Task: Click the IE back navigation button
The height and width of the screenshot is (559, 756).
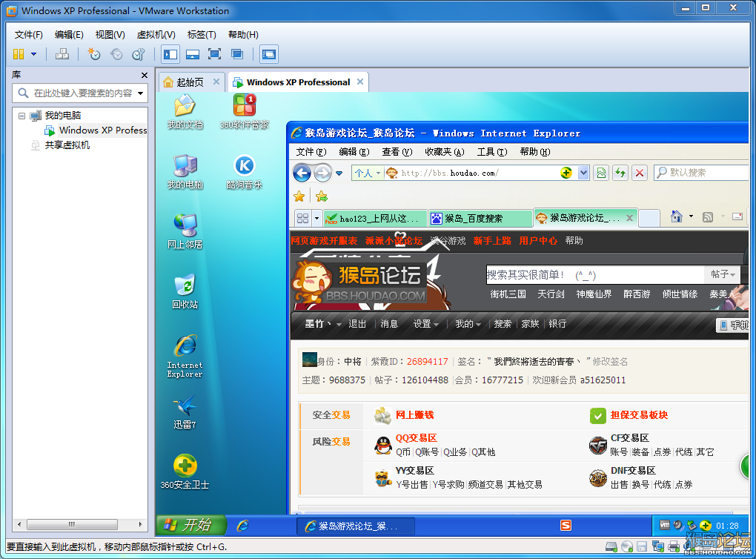Action: point(302,173)
